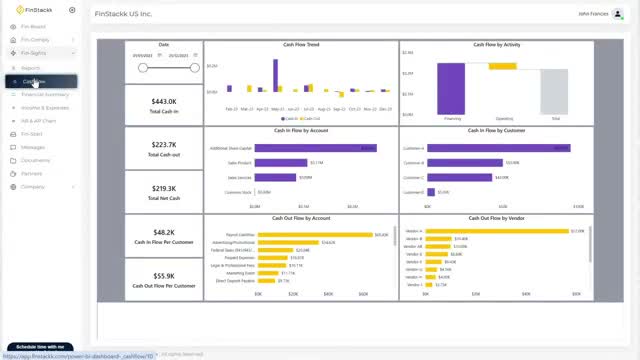Click the Fin-Sights sparkle icon
Image resolution: width=640 pixels, height=360 pixels.
(x=13, y=53)
